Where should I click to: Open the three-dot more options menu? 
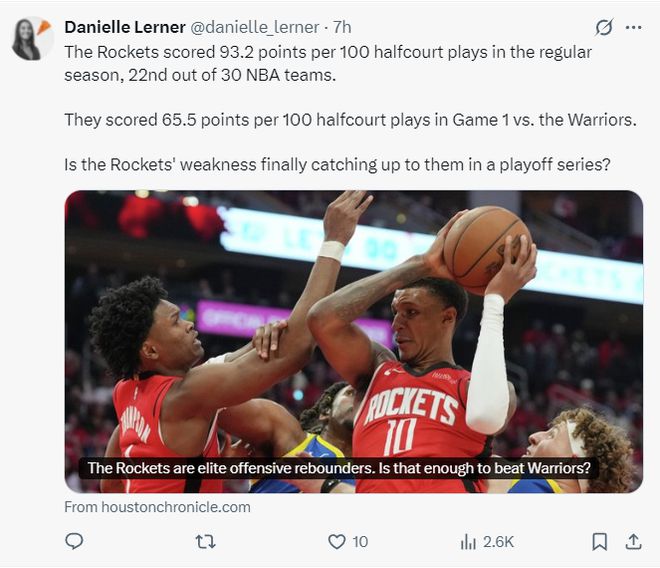(633, 28)
